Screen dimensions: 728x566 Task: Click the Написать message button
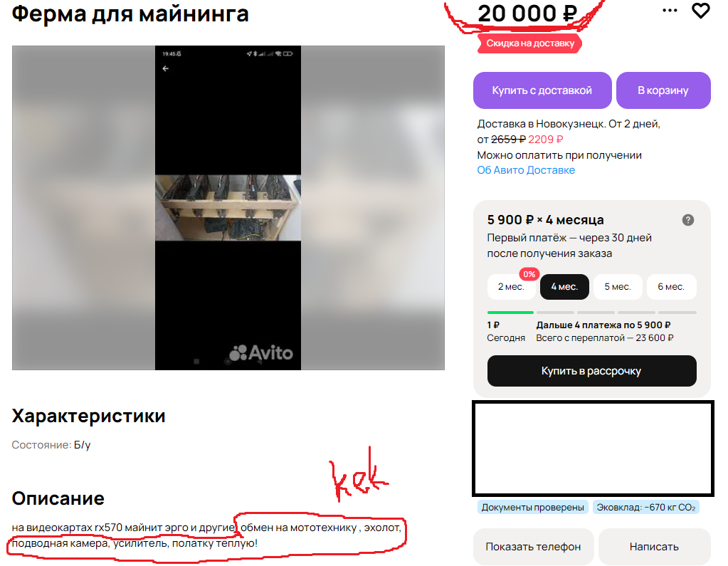point(654,547)
